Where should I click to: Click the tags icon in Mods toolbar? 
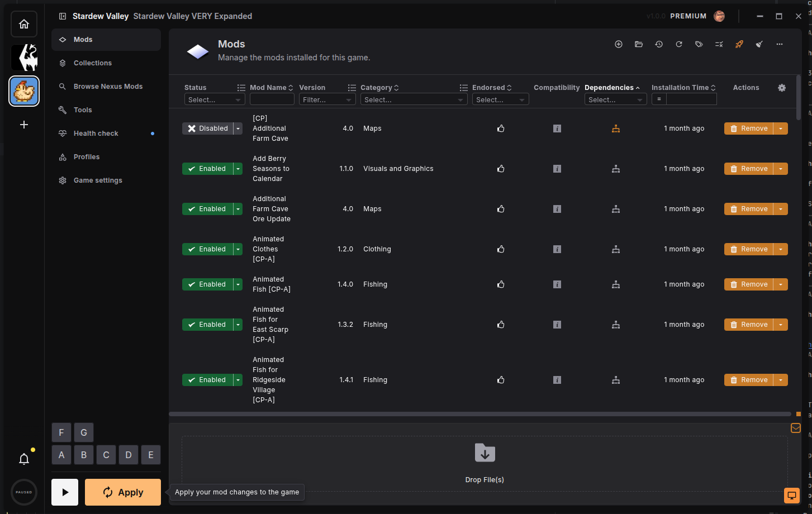(x=699, y=44)
